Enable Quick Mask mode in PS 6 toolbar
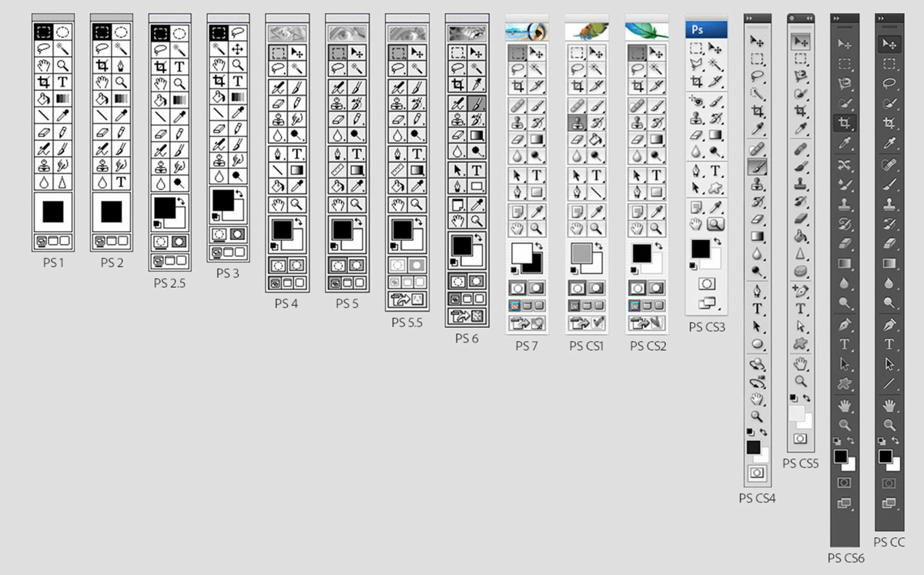 (x=477, y=281)
